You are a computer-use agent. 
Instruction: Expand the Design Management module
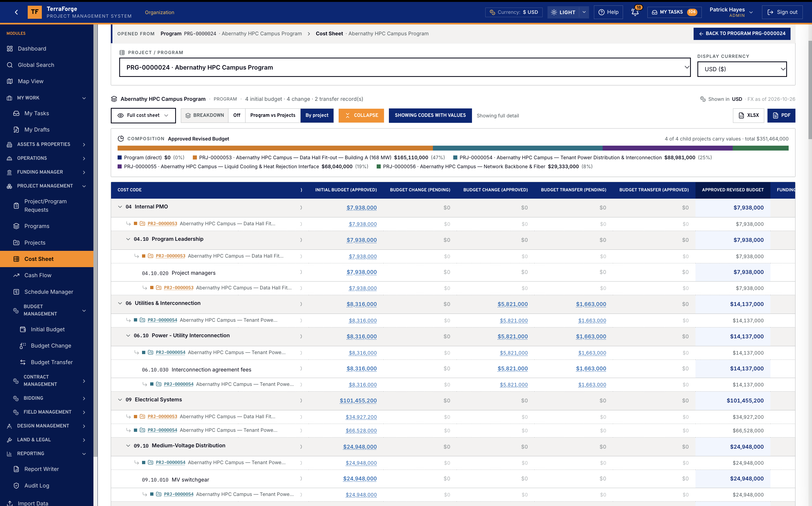46,426
